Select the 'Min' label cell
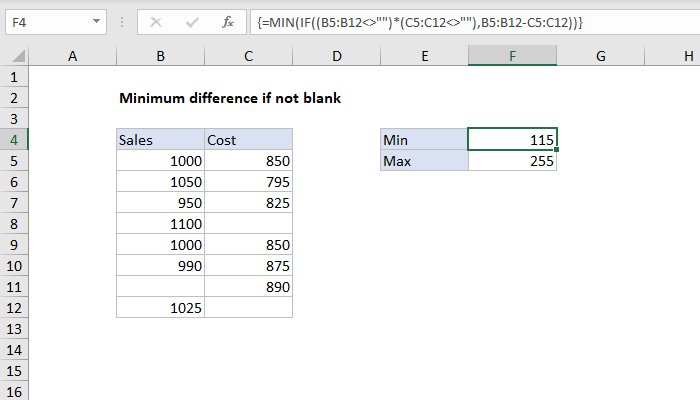This screenshot has height=400, width=700. 424,140
